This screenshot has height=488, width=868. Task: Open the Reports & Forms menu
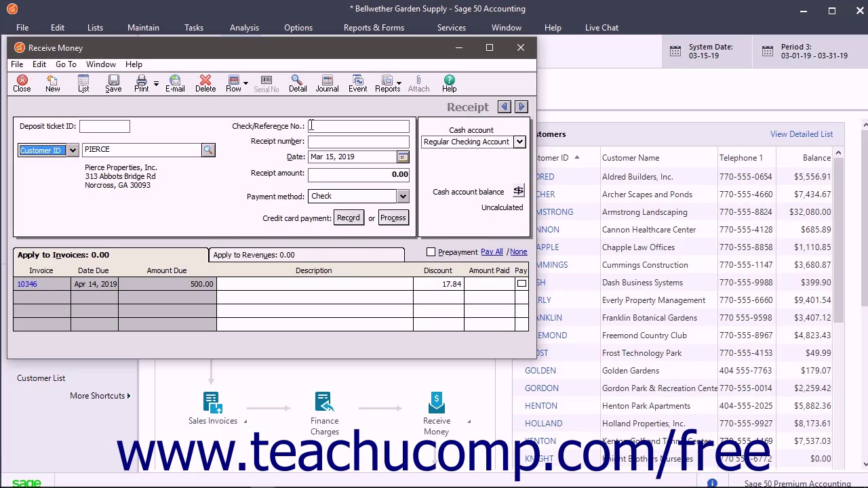374,28
